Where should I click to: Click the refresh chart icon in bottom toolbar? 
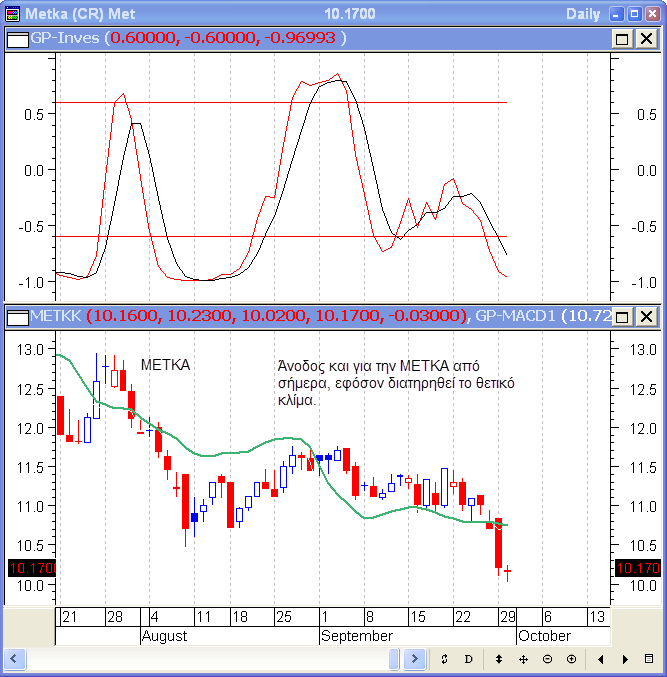[x=444, y=660]
